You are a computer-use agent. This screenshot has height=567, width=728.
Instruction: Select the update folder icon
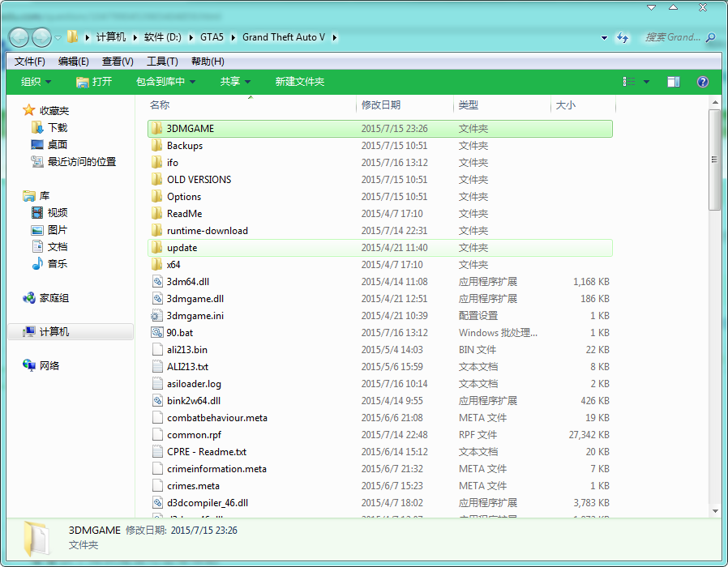click(157, 248)
